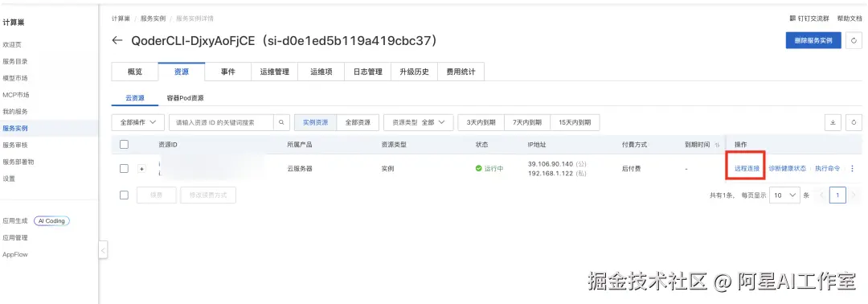Open MCP市场 in sidebar
Image resolution: width=868 pixels, height=304 pixels.
[16, 95]
